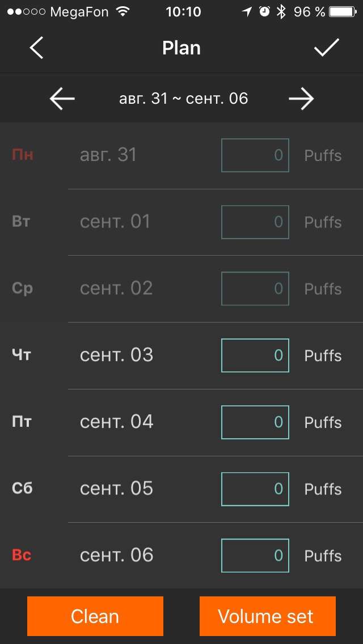363x644 pixels.
Task: Tap the location arrow status icon
Action: pyautogui.click(x=247, y=12)
